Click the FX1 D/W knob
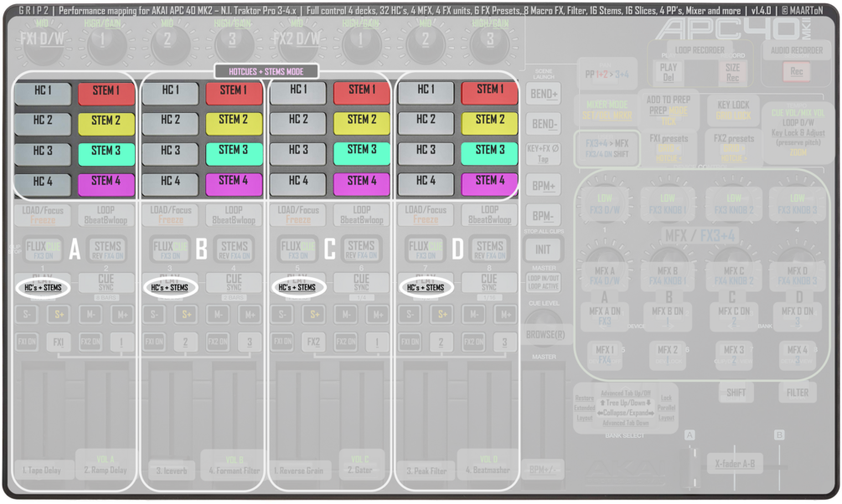 pyautogui.click(x=42, y=40)
